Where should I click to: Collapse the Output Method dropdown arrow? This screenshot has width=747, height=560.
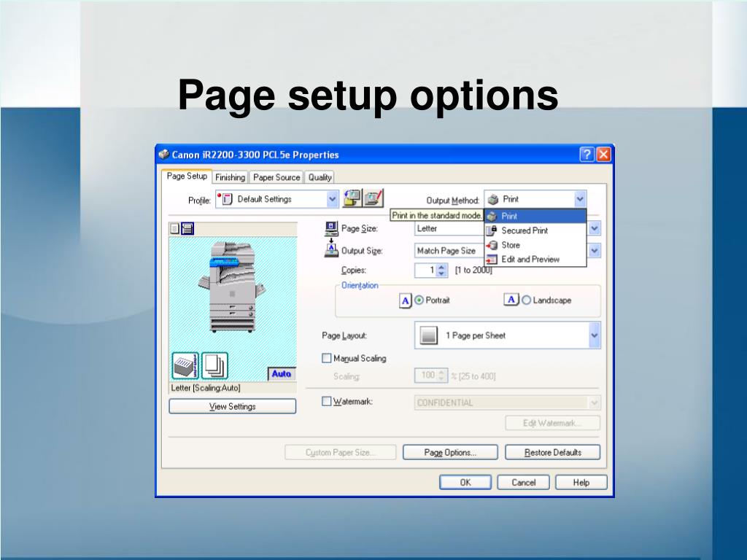click(x=580, y=199)
